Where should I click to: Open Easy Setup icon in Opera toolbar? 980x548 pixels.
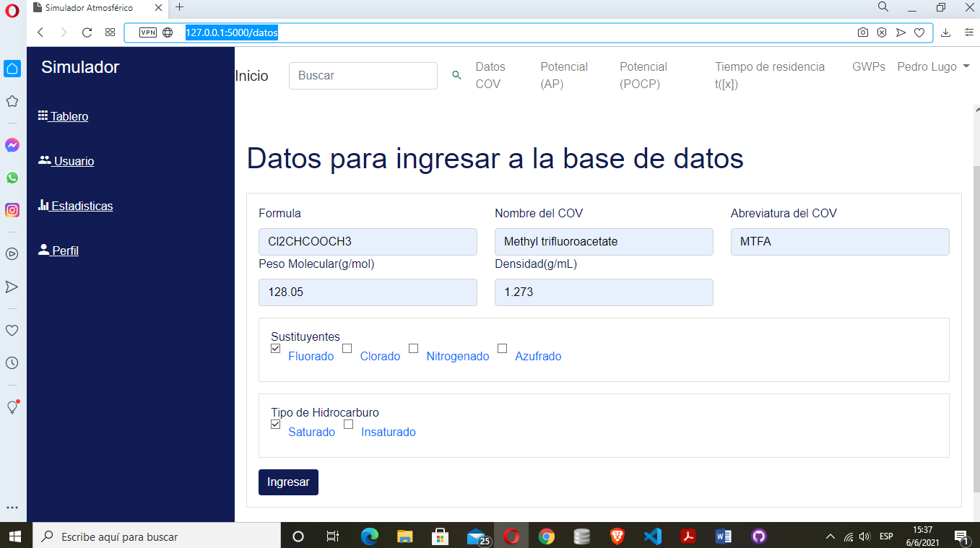click(x=968, y=32)
